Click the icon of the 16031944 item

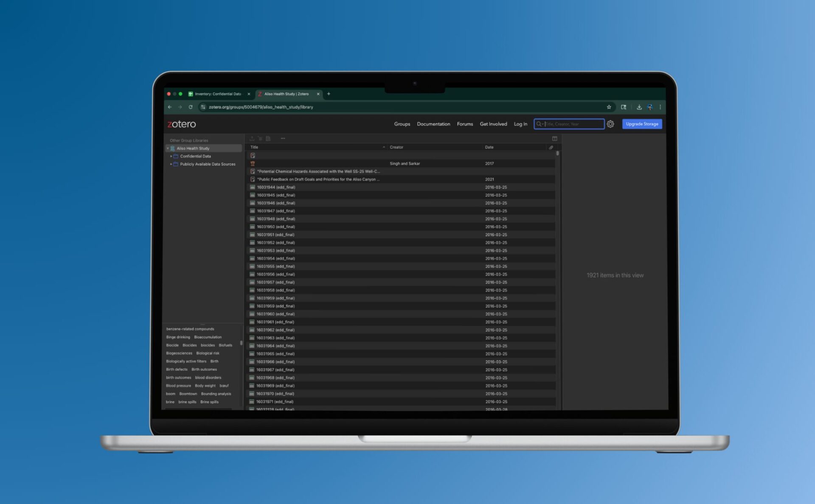[x=252, y=187]
